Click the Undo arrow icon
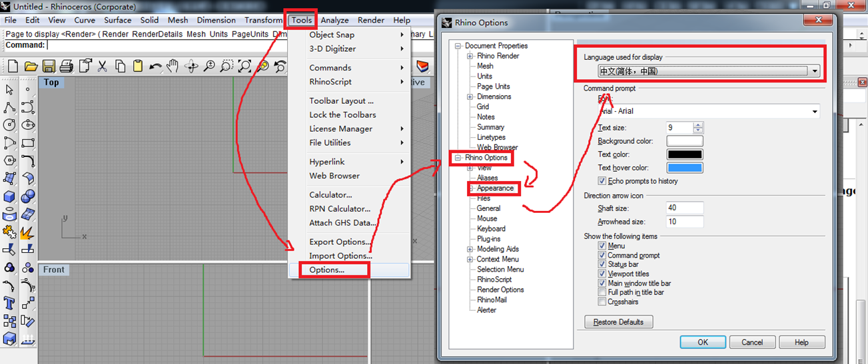Viewport: 868px width, 364px height. (155, 66)
